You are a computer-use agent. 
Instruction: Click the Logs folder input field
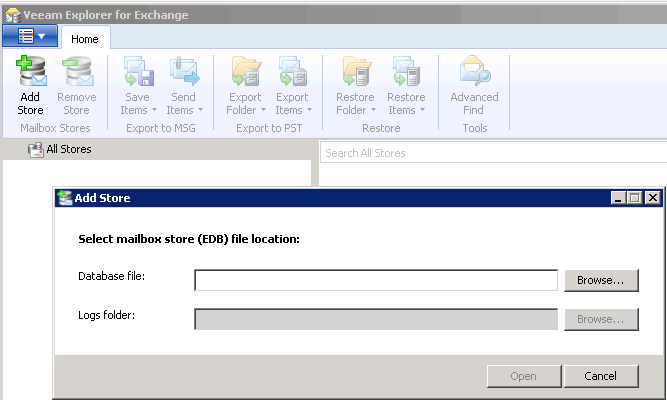[x=376, y=319]
